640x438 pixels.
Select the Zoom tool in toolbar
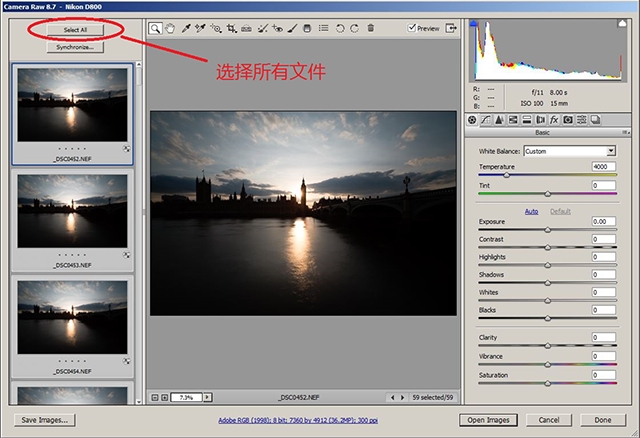(156, 29)
